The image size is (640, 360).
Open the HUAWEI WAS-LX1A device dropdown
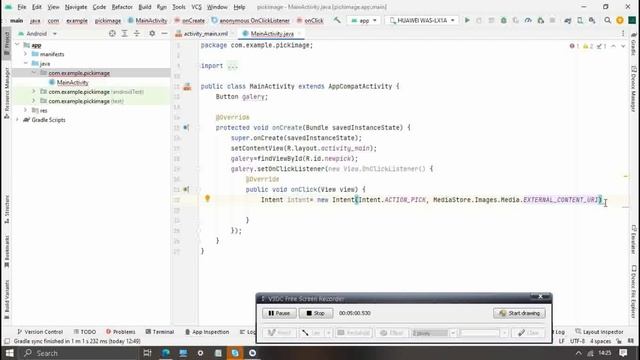click(x=422, y=20)
